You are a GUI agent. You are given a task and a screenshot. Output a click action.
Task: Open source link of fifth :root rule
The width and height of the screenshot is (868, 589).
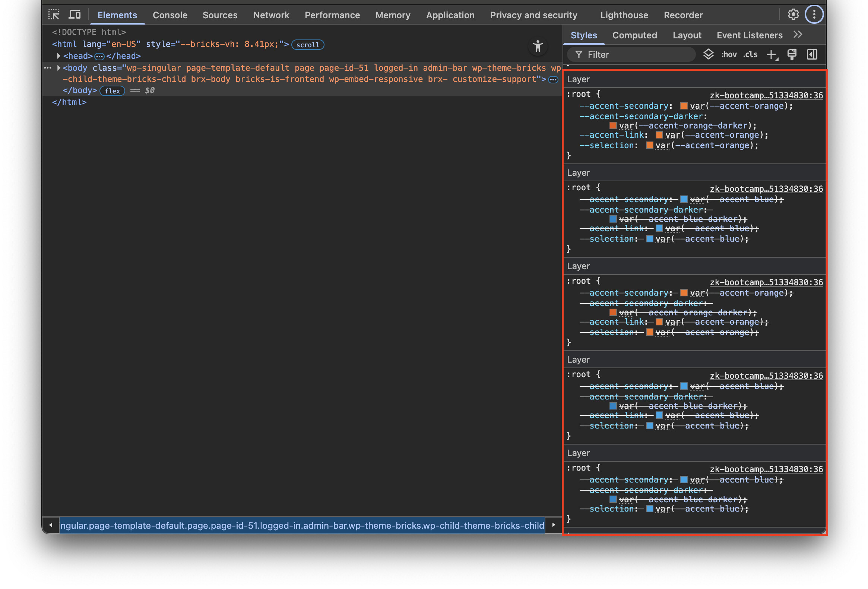coord(766,469)
